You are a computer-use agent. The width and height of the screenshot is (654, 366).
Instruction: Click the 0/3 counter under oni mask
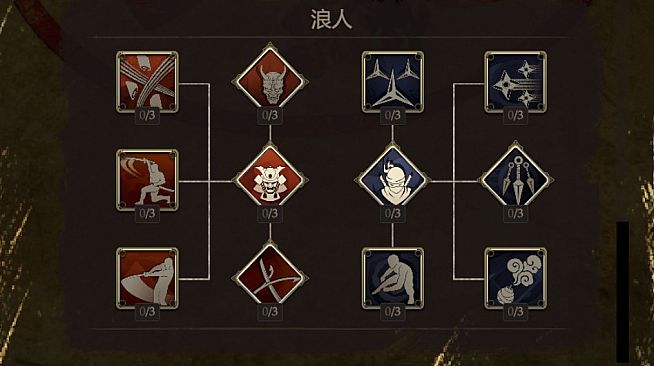[270, 115]
